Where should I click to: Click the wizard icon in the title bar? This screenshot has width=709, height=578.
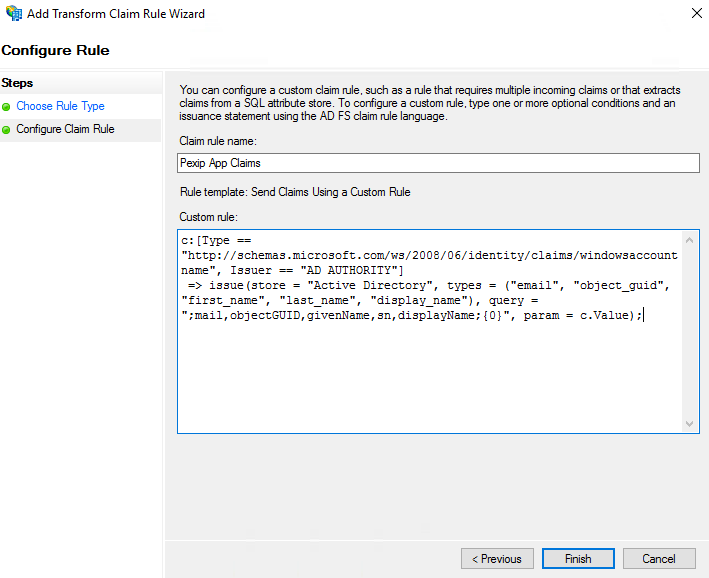pos(11,14)
